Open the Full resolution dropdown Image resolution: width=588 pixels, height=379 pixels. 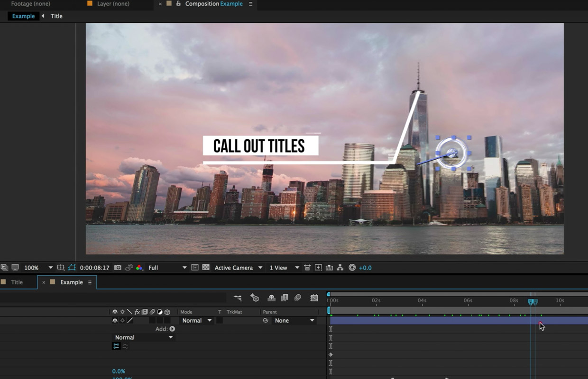coord(167,268)
